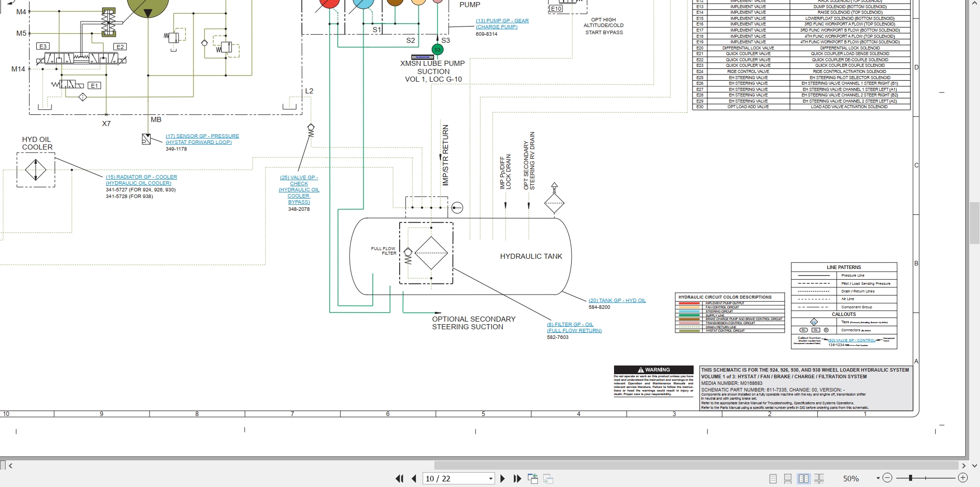Open the (15) RADIATOR GP - COOLER link
This screenshot has width=980, height=487.
tap(141, 180)
